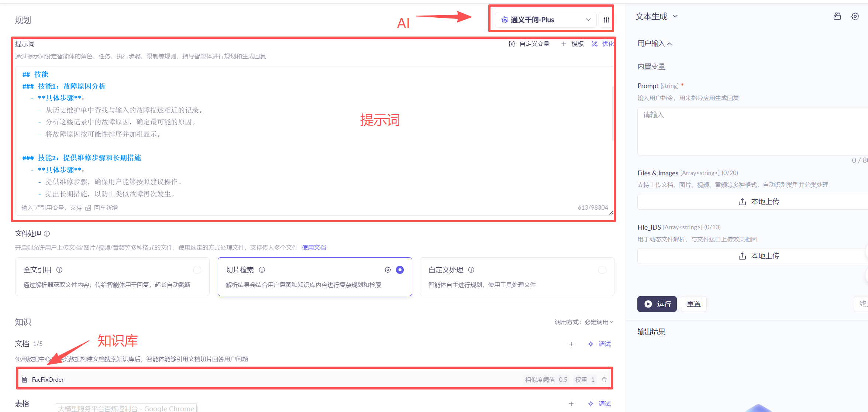Click the 回车新增 newline hint icon

[x=88, y=208]
